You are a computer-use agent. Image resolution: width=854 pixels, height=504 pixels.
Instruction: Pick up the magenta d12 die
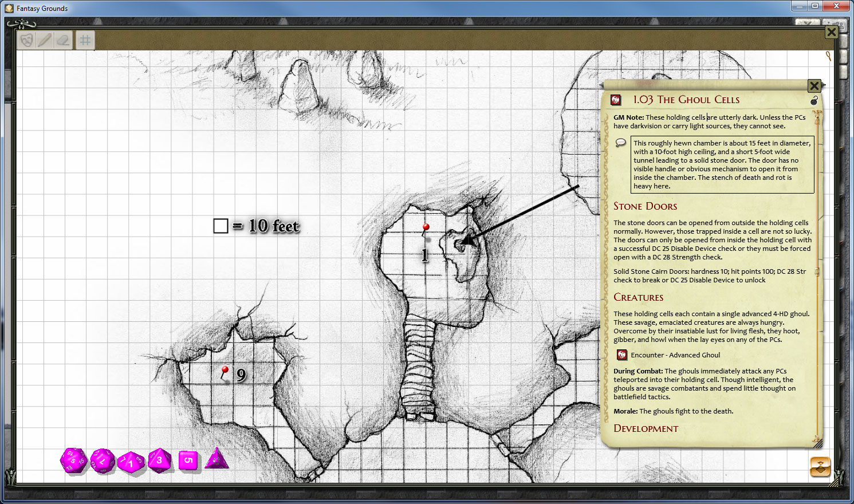pos(103,461)
